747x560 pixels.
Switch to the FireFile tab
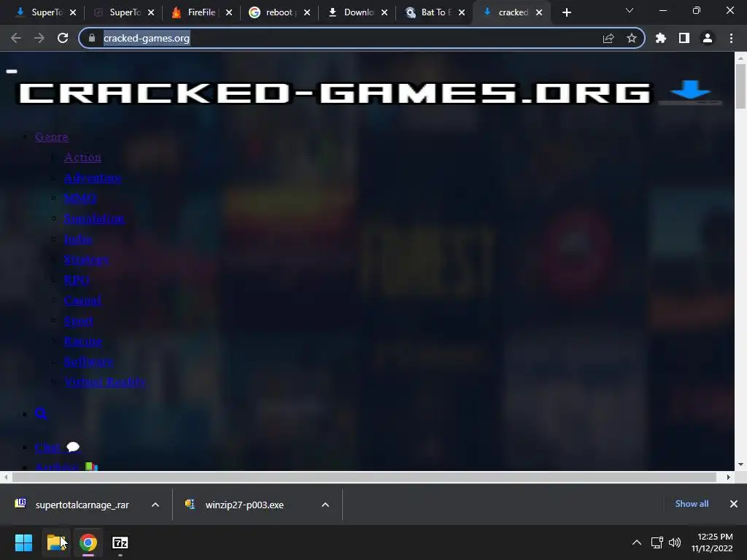(x=201, y=12)
